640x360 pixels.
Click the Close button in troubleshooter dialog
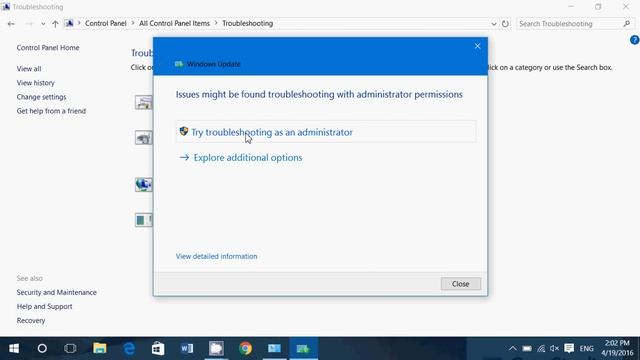click(x=460, y=284)
